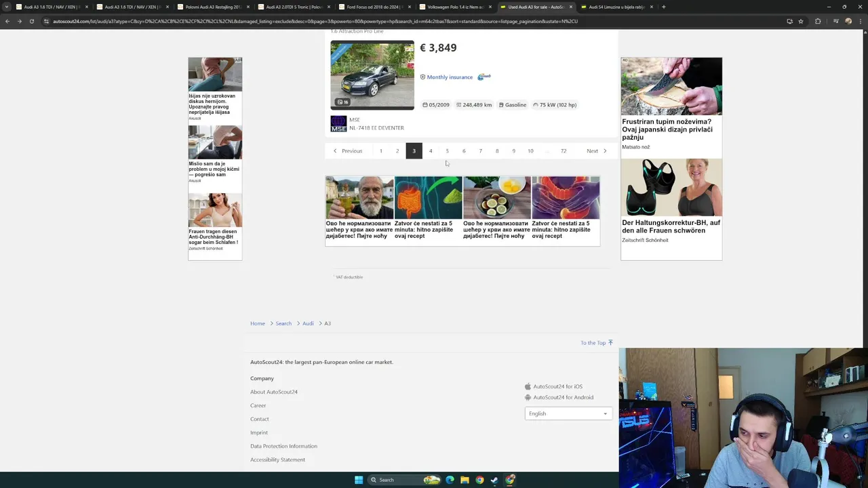Open AutoScout24 for iOS link

click(553, 386)
